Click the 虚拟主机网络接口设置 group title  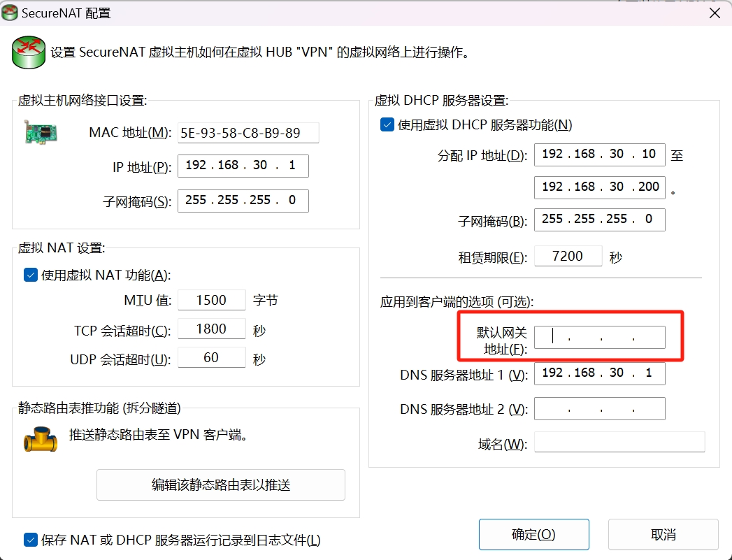pyautogui.click(x=82, y=101)
